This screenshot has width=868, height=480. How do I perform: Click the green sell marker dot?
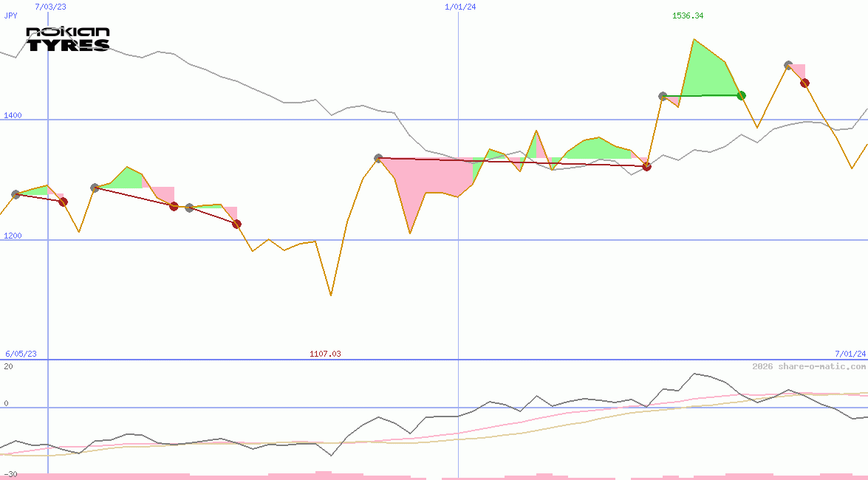point(742,96)
